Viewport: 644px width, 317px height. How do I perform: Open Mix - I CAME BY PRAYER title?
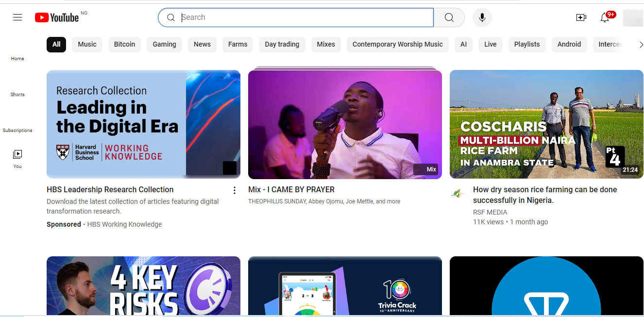(291, 190)
